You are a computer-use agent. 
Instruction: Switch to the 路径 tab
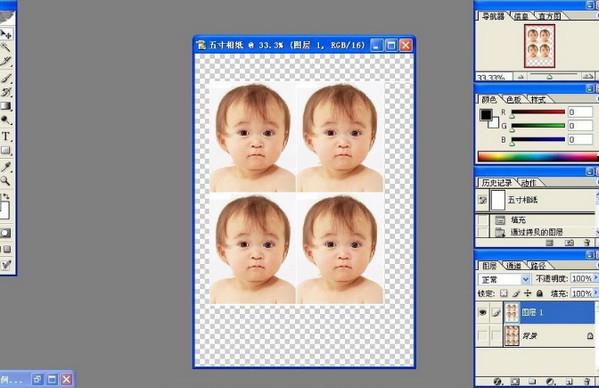(537, 266)
